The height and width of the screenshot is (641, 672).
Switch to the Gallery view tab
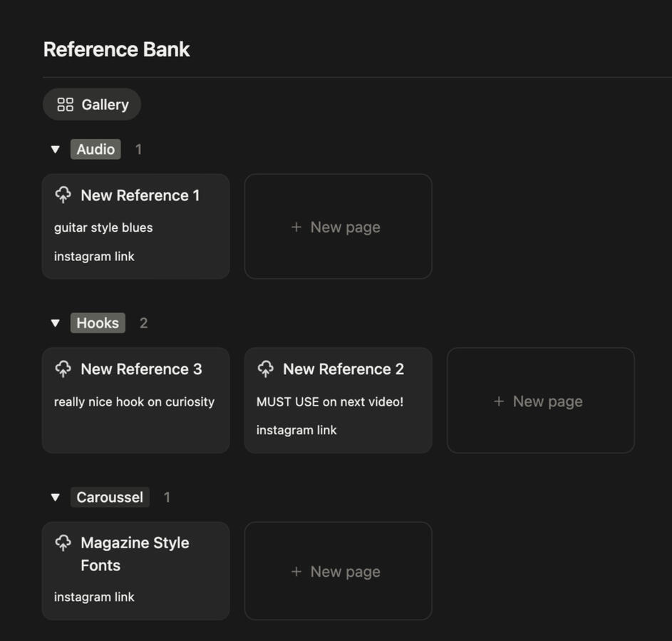(93, 105)
